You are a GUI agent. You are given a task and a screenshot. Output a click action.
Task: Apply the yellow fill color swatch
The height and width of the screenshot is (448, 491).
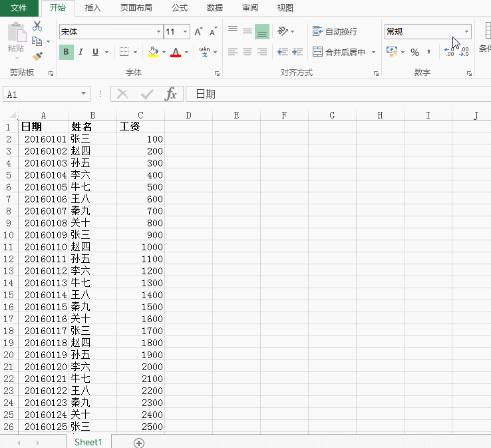tap(153, 52)
